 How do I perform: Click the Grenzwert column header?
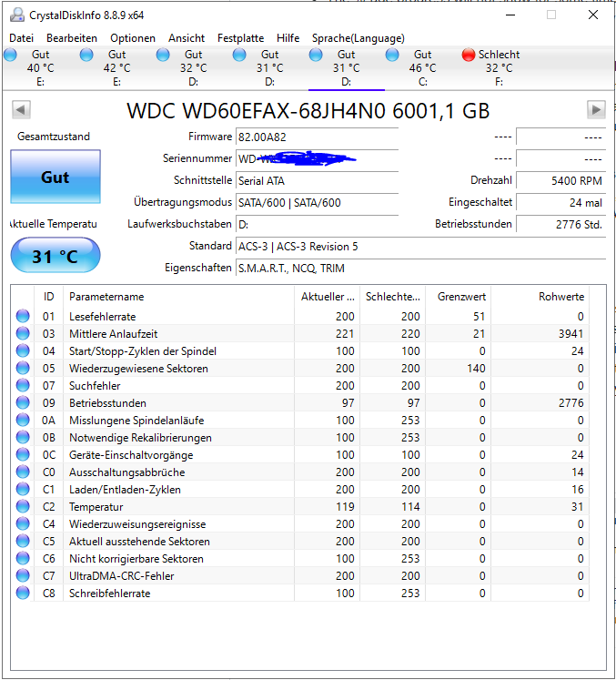[x=459, y=297]
